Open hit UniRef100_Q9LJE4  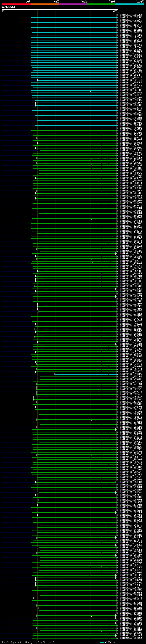(x=131, y=15)
